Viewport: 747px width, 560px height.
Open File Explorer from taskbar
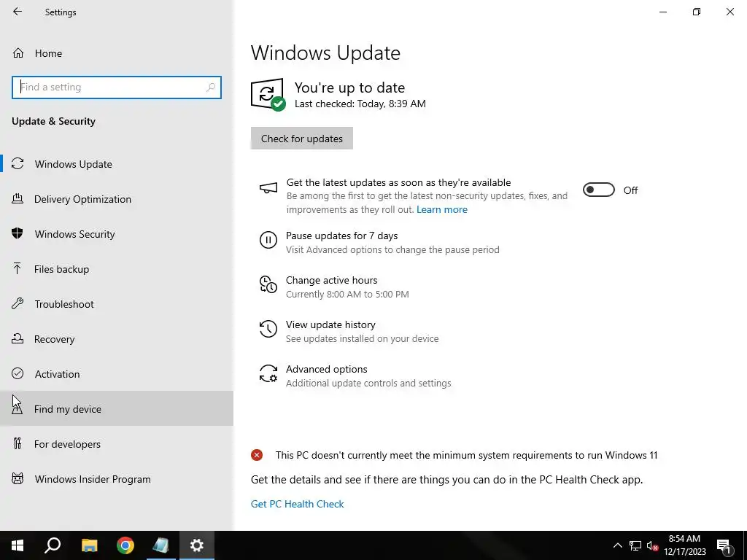[89, 545]
